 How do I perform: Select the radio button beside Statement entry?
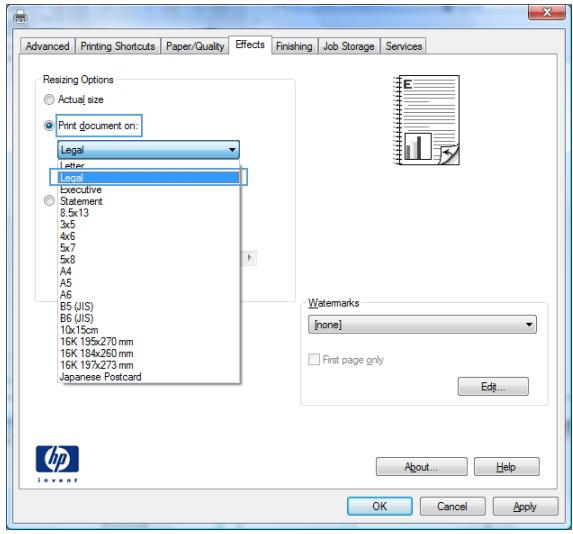49,200
